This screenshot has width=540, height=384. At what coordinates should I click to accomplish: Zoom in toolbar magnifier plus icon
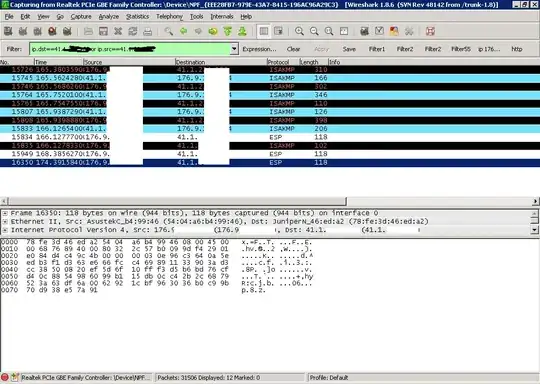click(x=299, y=31)
